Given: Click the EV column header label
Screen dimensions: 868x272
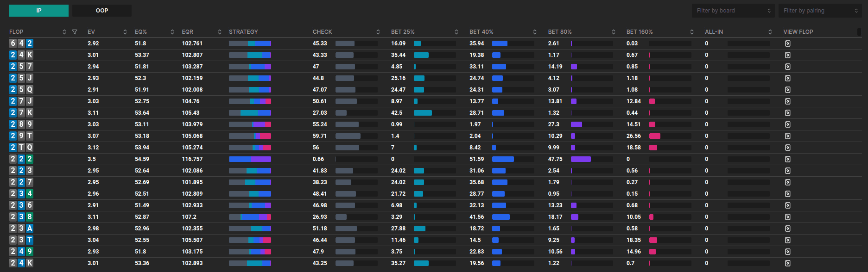Looking at the screenshot, I should [x=91, y=32].
